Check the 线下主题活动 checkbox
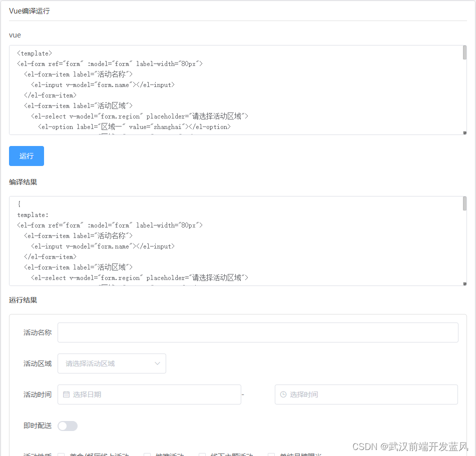The width and height of the screenshot is (476, 456). [x=202, y=454]
